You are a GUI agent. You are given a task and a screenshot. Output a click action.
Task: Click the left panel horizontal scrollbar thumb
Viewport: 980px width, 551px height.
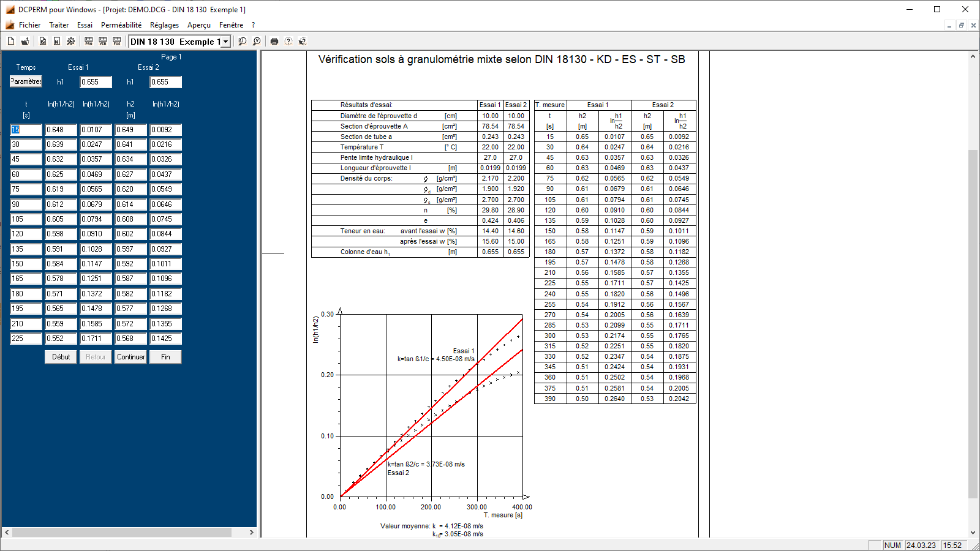tap(121, 533)
